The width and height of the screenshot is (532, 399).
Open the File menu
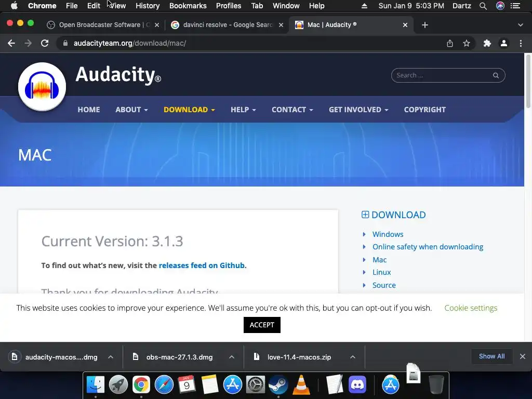click(x=72, y=6)
